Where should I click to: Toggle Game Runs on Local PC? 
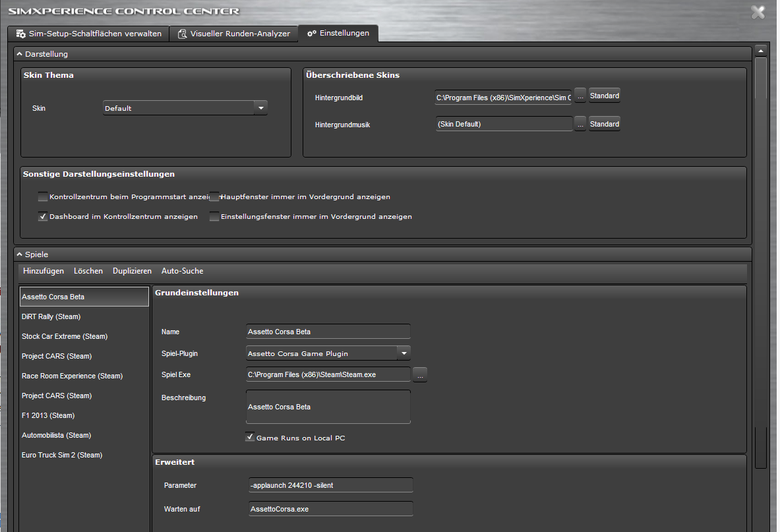click(250, 437)
